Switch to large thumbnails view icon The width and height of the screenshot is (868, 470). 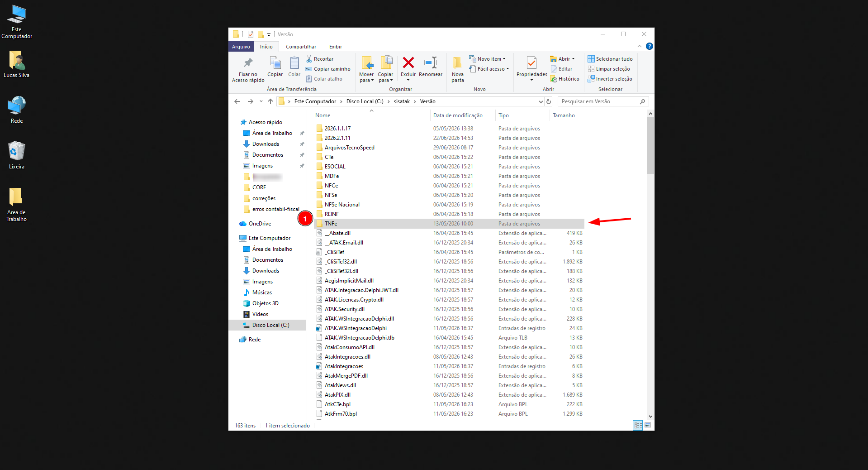pyautogui.click(x=648, y=425)
